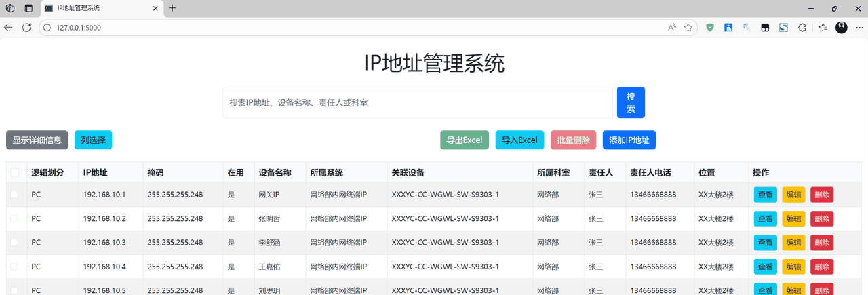Open the Extensions puzzle icon

(x=802, y=28)
